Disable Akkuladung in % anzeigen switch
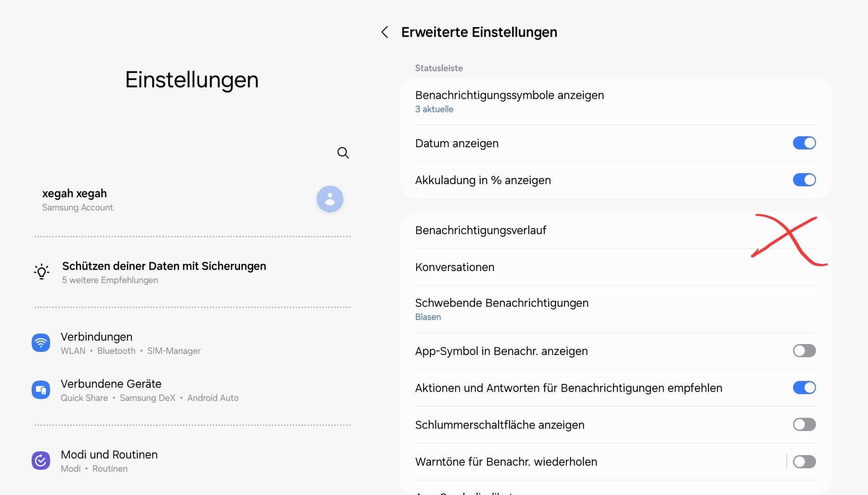This screenshot has height=495, width=868. tap(804, 180)
